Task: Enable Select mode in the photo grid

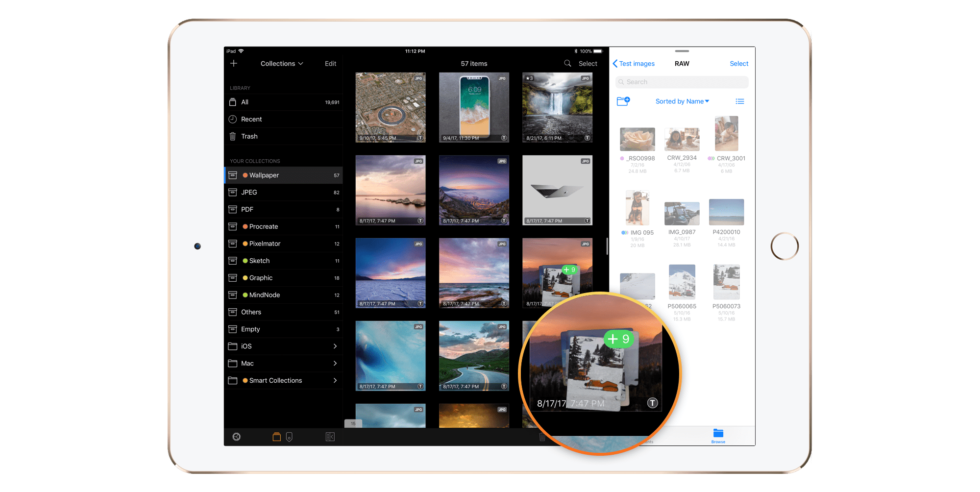Action: click(588, 63)
